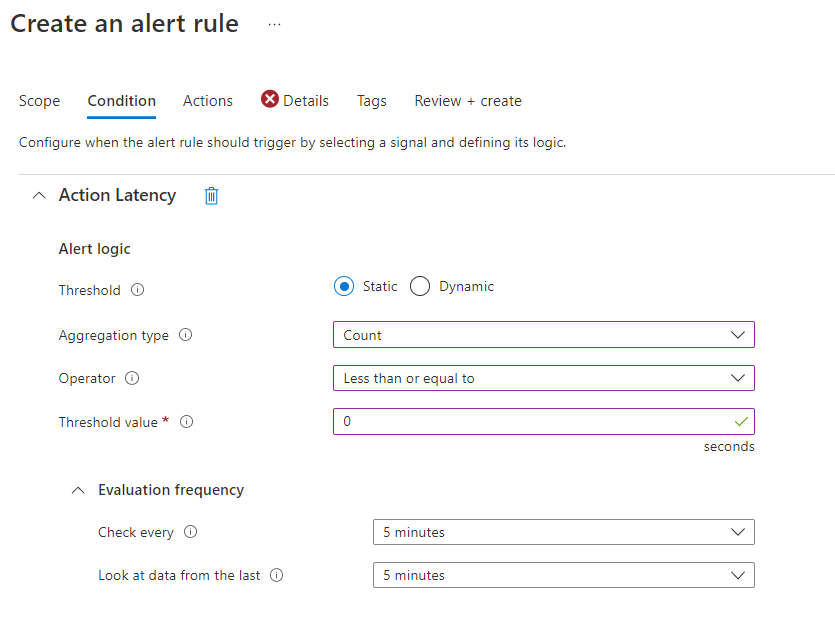The height and width of the screenshot is (631, 835).
Task: Open the Check every dropdown
Action: 740,532
